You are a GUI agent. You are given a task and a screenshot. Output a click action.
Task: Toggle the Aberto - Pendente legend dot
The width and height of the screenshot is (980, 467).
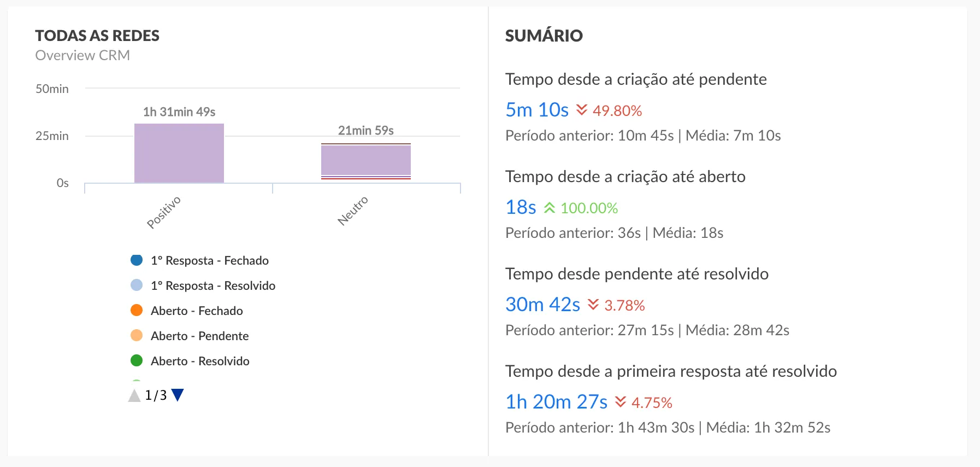pos(137,336)
